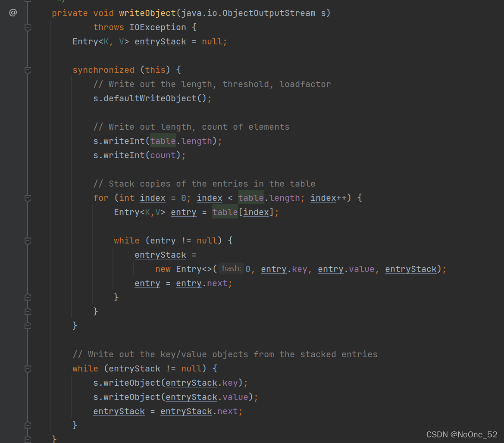Collapse the for loop fold marker
The height and width of the screenshot is (443, 504).
[28, 198]
